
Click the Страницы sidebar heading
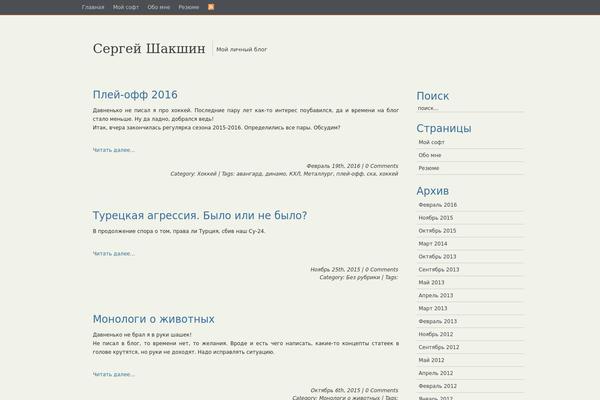[444, 128]
